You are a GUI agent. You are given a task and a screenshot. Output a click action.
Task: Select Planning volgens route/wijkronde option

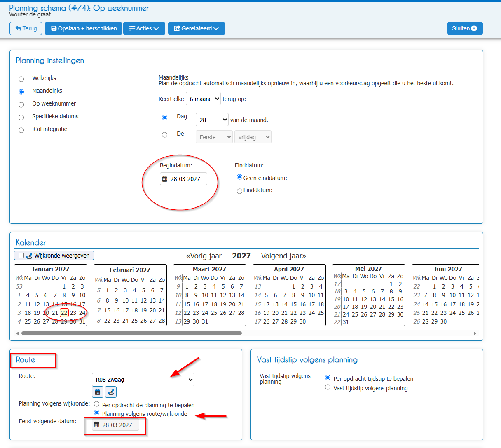tap(96, 413)
